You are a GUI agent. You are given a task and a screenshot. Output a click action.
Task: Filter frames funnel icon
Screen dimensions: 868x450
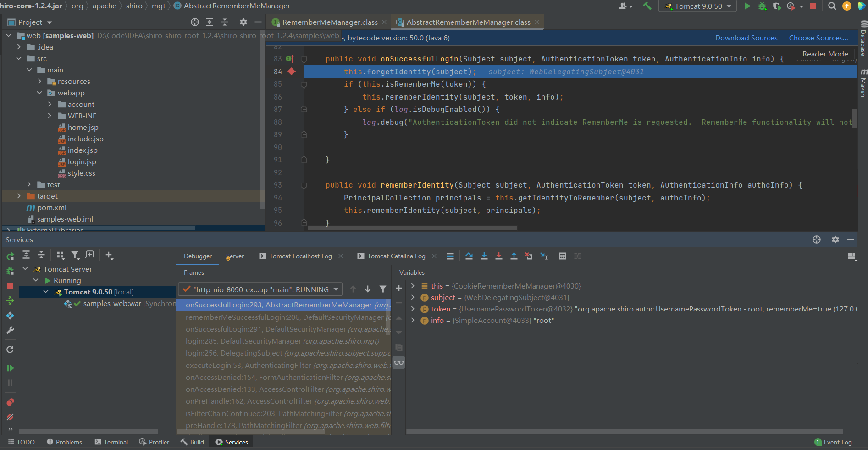pyautogui.click(x=383, y=289)
